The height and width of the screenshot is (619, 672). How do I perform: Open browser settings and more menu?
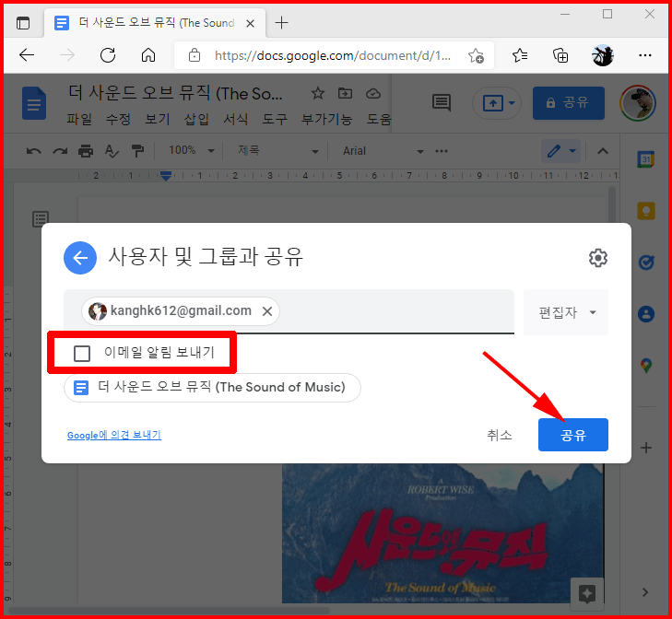(644, 55)
